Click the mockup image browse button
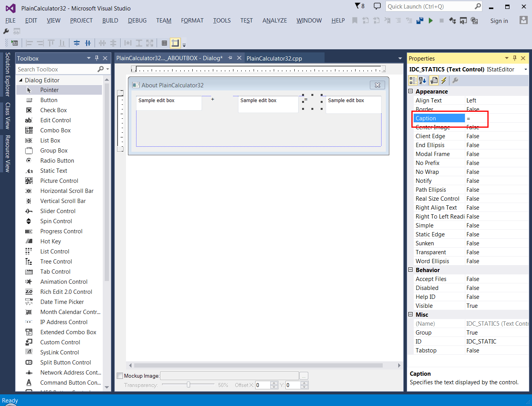The height and width of the screenshot is (406, 532). (x=304, y=376)
